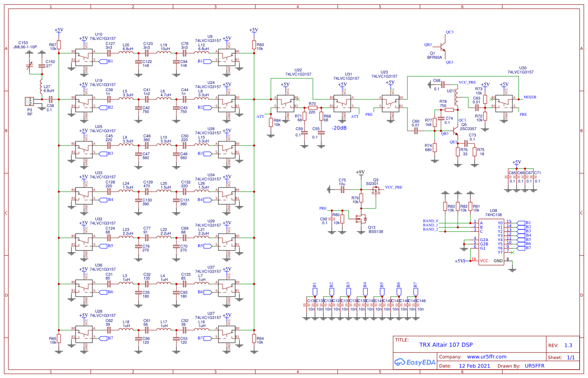
Task: Click the REV 1.3 revision field
Action: 568,345
